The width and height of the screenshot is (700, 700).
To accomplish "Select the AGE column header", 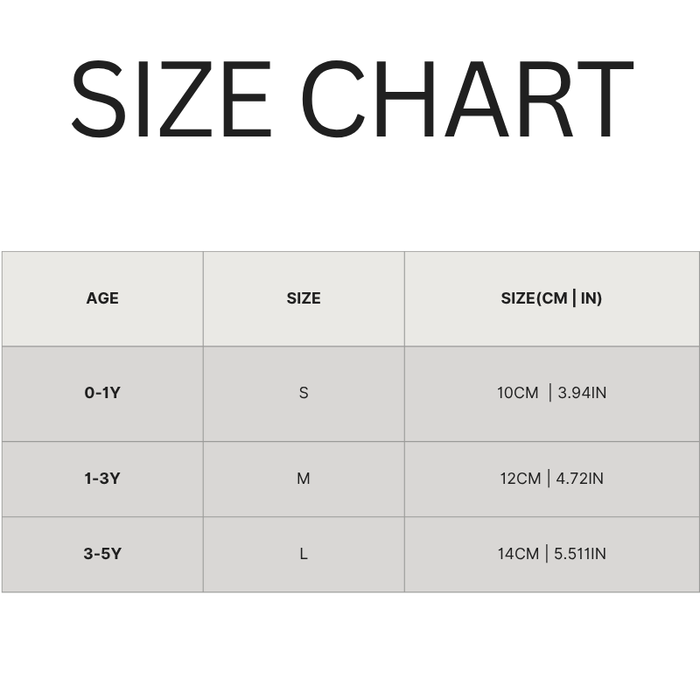I will click(102, 298).
